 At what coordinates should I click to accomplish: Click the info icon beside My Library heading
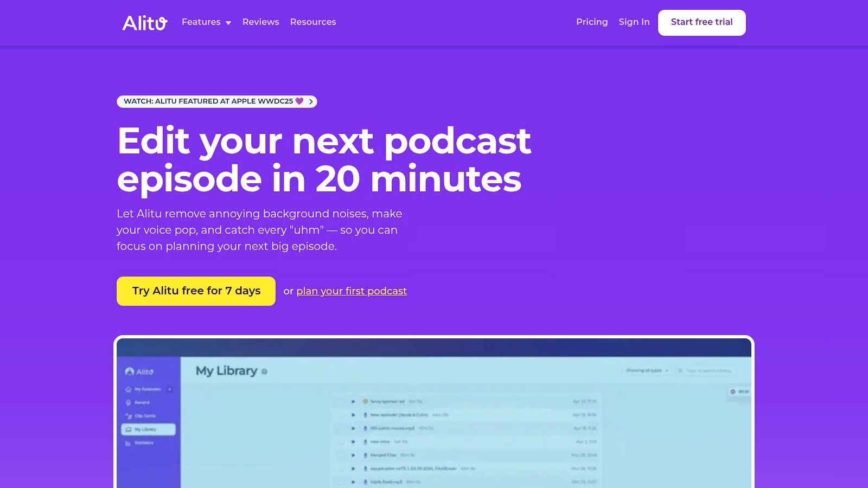pyautogui.click(x=264, y=371)
